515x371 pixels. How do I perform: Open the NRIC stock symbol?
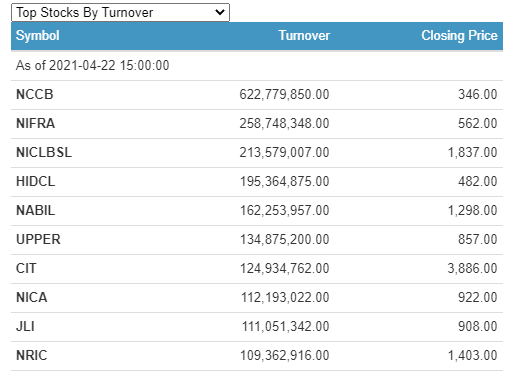pos(32,356)
